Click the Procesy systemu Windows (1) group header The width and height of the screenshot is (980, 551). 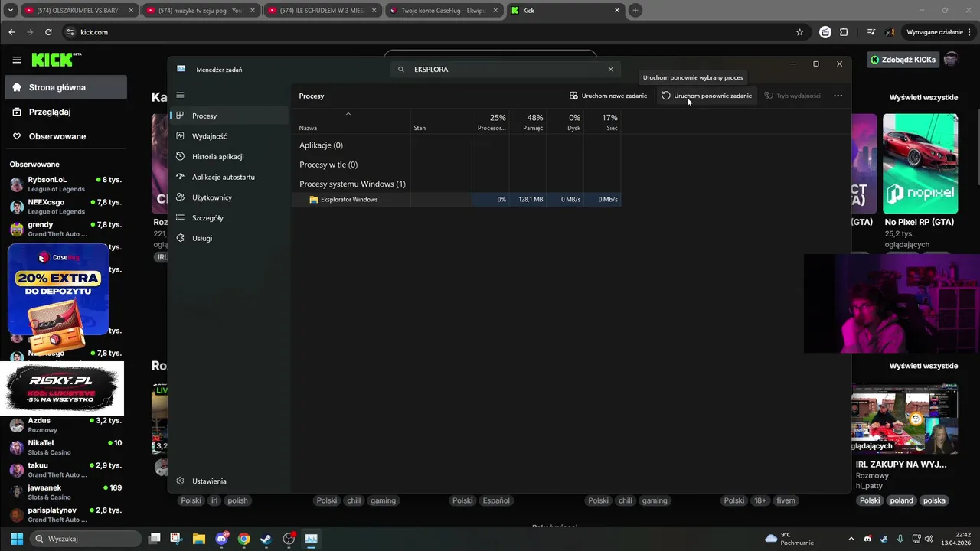pyautogui.click(x=352, y=184)
